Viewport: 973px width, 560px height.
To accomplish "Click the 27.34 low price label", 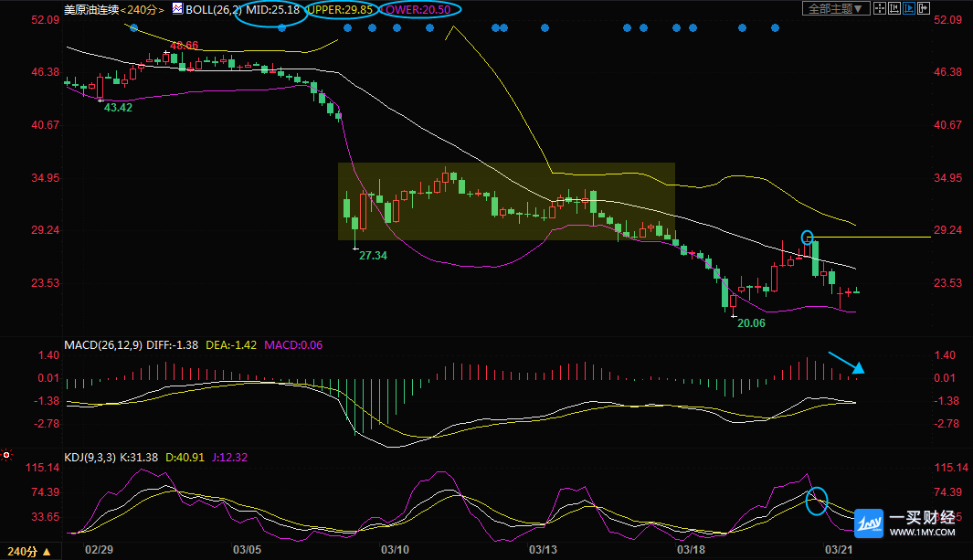I will [x=373, y=256].
